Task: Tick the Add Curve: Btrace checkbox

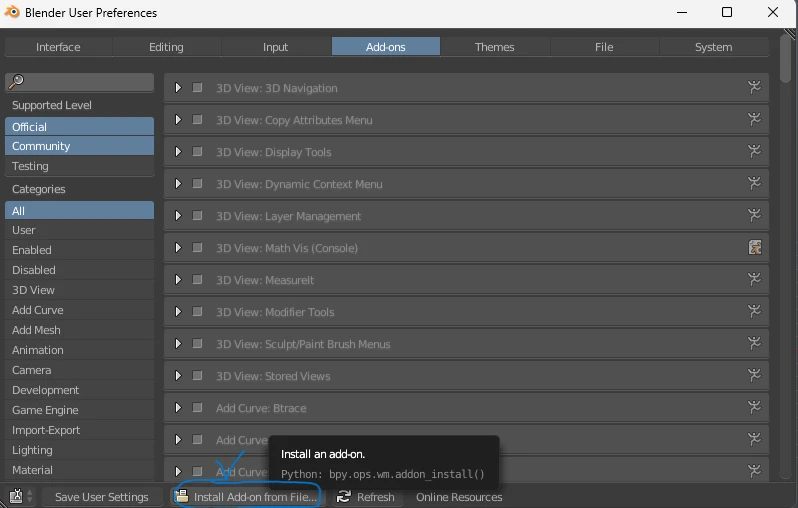Action: [197, 408]
